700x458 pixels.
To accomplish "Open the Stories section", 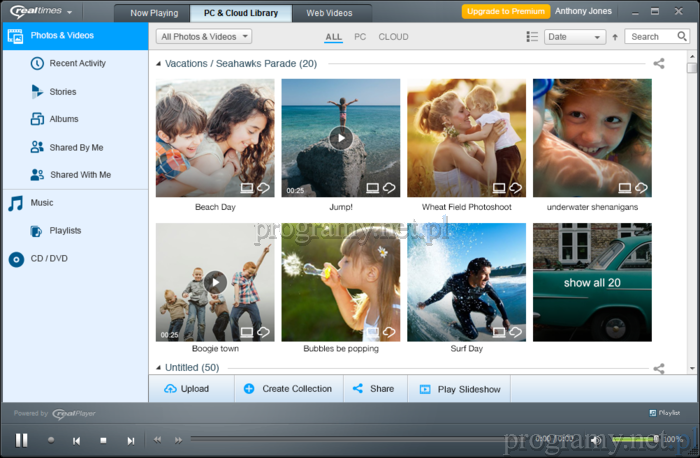I will 62,91.
